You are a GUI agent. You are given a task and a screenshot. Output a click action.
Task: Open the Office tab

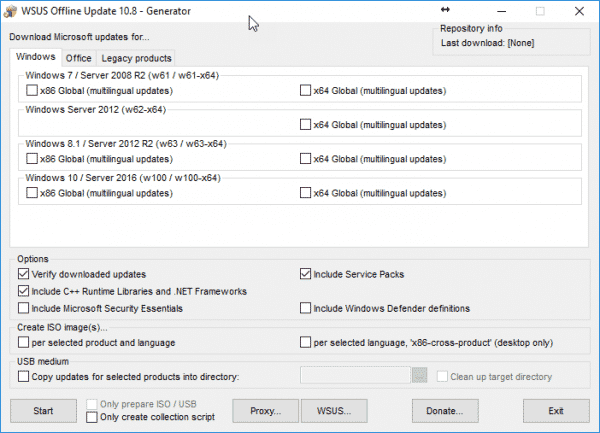coord(78,58)
